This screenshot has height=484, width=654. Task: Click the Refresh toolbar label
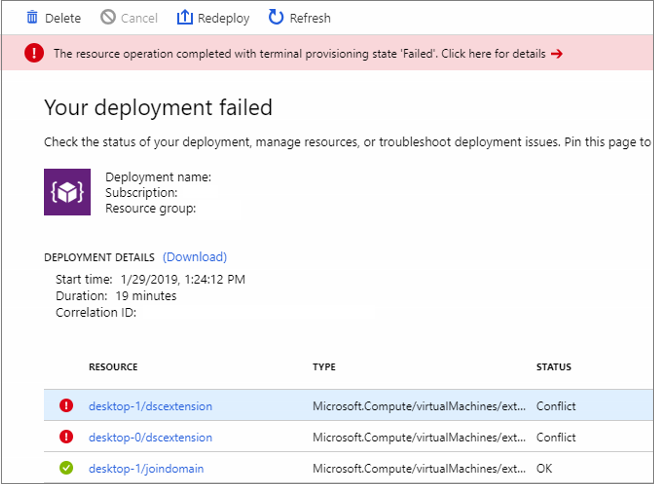point(310,18)
